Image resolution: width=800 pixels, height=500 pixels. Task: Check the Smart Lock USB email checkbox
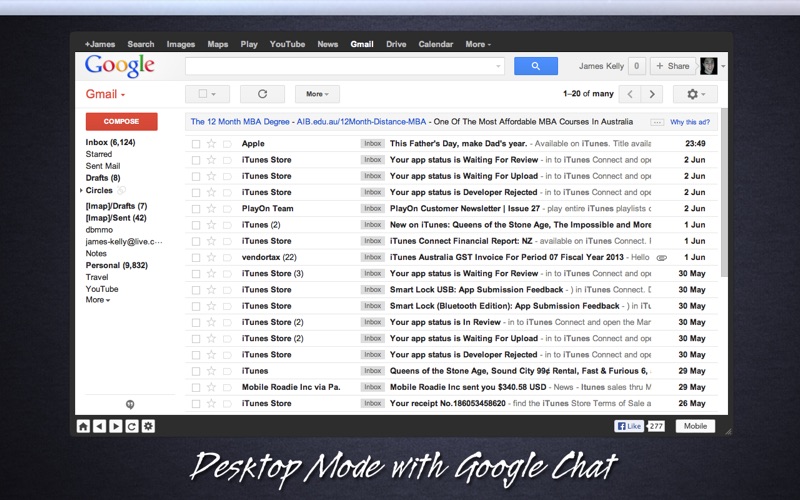(x=195, y=290)
